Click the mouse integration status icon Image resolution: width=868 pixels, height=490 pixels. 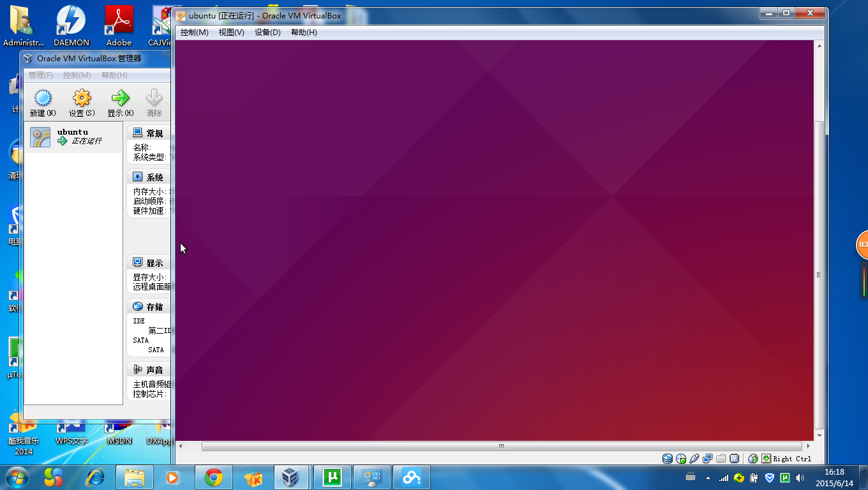[753, 459]
